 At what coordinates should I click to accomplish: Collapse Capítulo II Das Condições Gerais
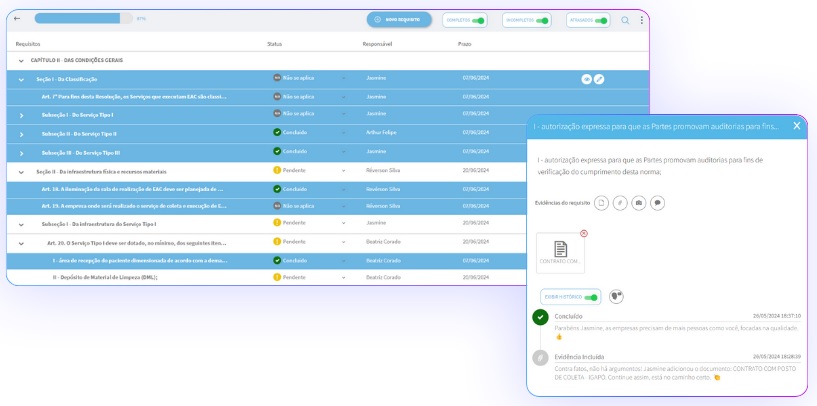[21, 60]
